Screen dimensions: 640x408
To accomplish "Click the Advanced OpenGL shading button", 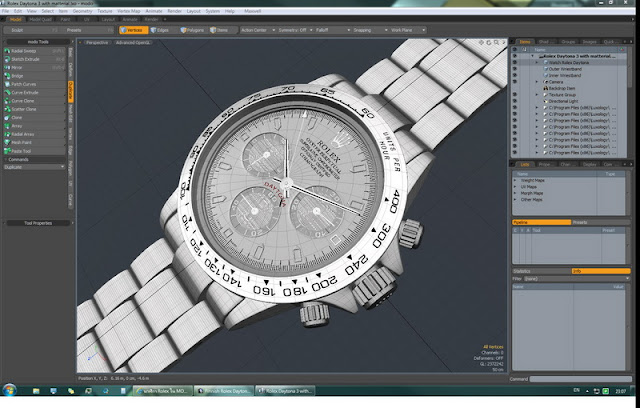I will [133, 42].
